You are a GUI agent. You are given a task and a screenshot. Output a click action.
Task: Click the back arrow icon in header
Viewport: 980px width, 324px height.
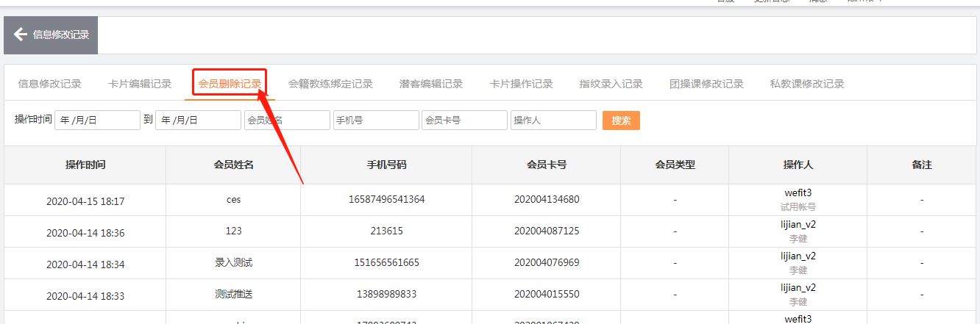coord(20,35)
